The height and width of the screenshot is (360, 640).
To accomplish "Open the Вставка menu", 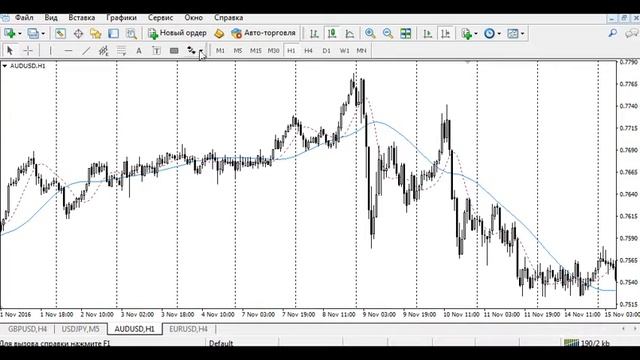I will [82, 18].
